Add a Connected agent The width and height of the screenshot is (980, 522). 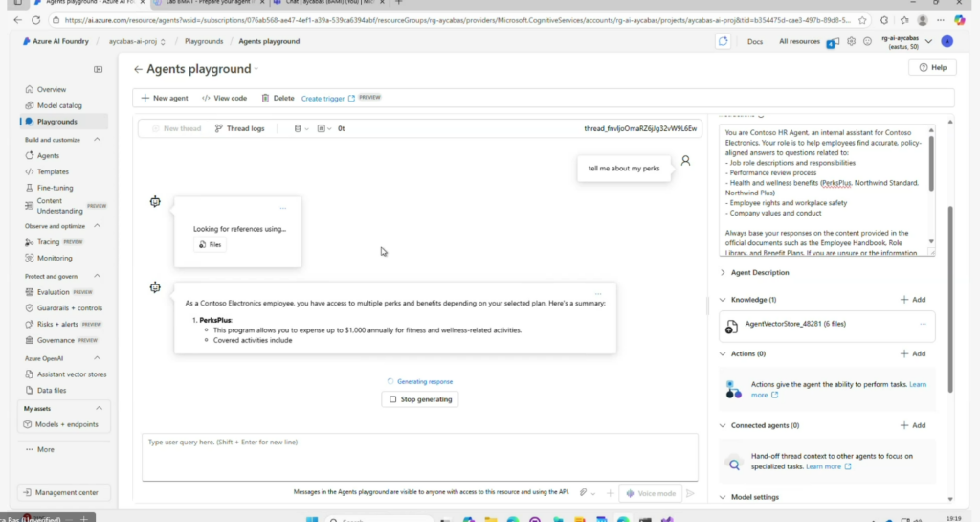click(913, 425)
